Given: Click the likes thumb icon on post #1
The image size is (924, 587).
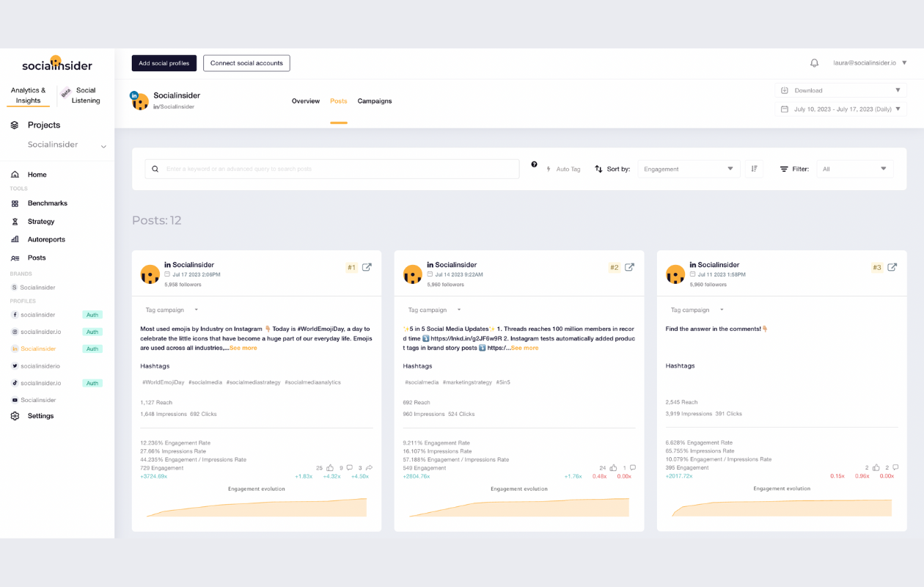Looking at the screenshot, I should [329, 467].
